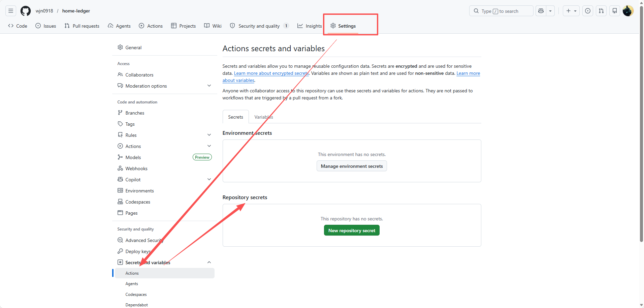Open General settings in the sidebar

pos(165,48)
